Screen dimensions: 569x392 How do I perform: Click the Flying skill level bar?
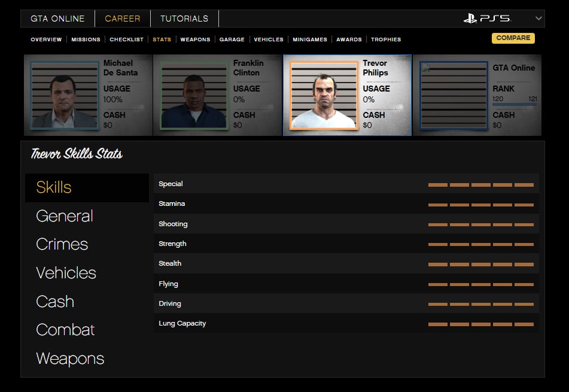481,284
